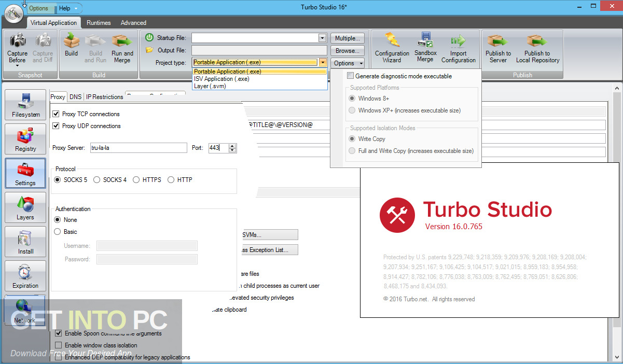Toggle Enable Spoon command line arguments

coord(59,333)
